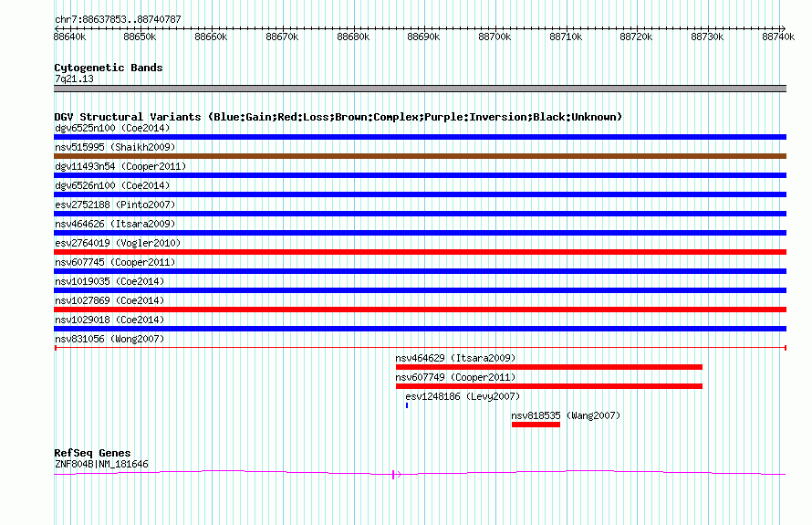Image resolution: width=812 pixels, height=525 pixels.
Task: Click the Cytogenetic Bands track title
Action: 109,68
